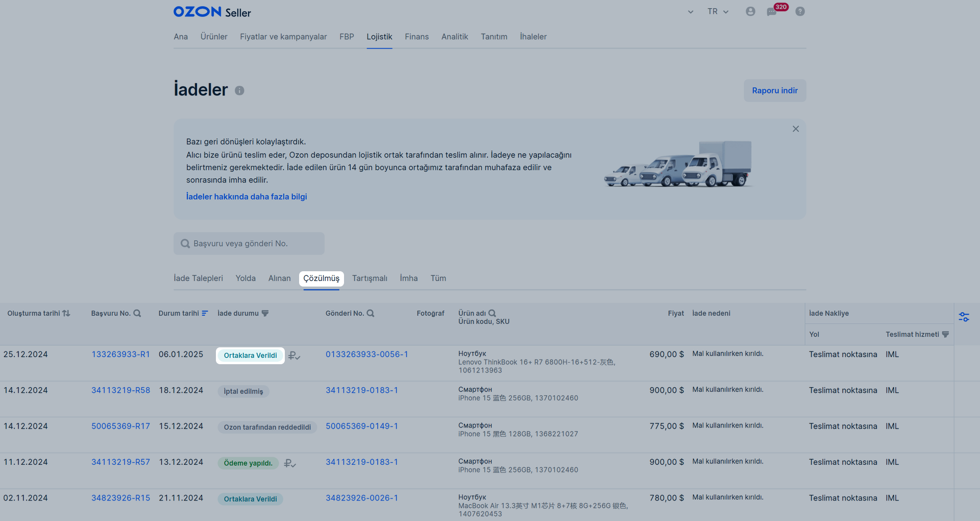This screenshot has width=980, height=521.
Task: Click search icon beside Ürün adı header
Action: click(492, 313)
